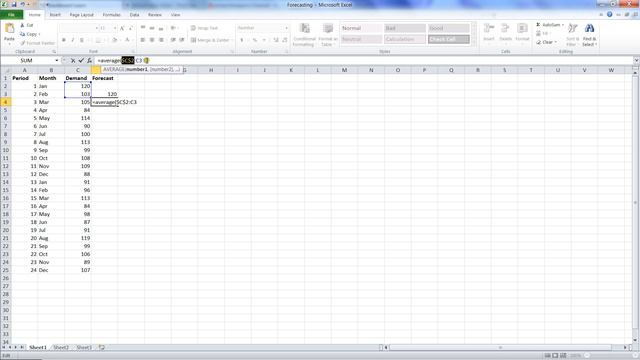Decrease decimal places

tap(284, 40)
